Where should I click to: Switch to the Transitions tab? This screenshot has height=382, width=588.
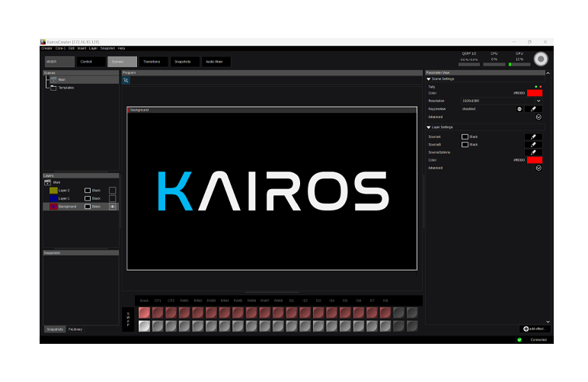point(153,62)
